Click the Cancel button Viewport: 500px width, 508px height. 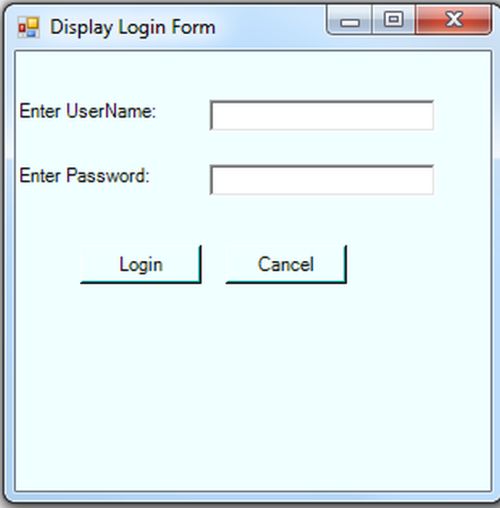click(286, 265)
